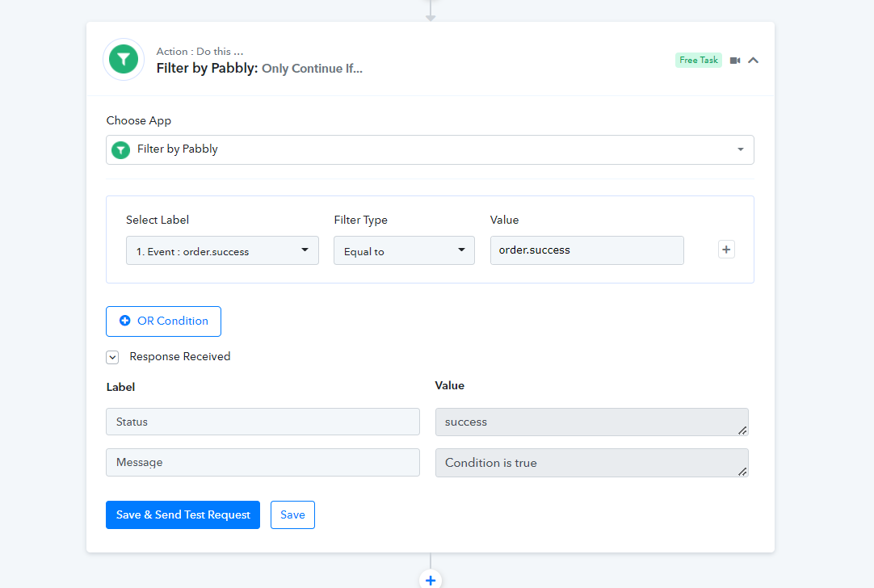
Task: Open the Filter Type Equal to dropdown
Action: (404, 251)
